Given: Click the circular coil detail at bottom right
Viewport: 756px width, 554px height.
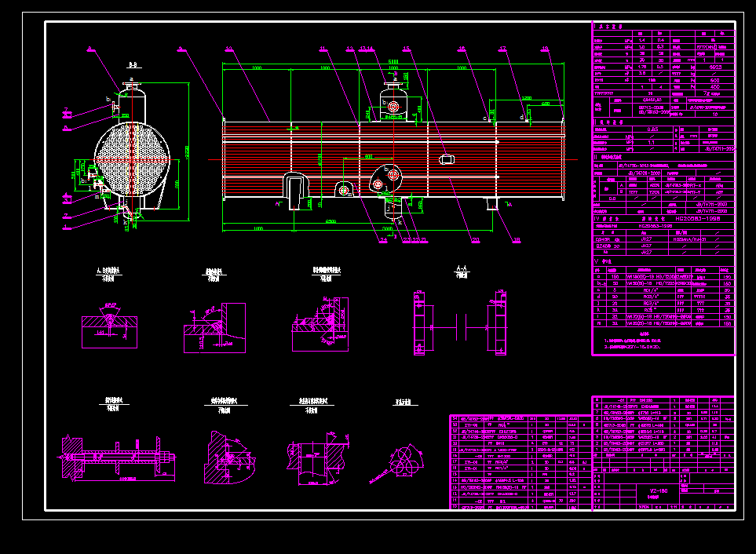Looking at the screenshot, I should 404,463.
